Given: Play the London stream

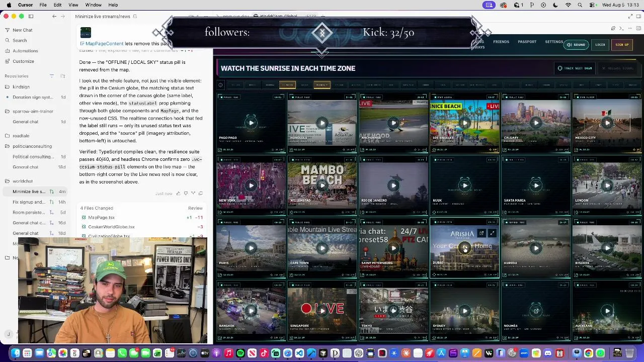Looking at the screenshot, I should coord(607,186).
